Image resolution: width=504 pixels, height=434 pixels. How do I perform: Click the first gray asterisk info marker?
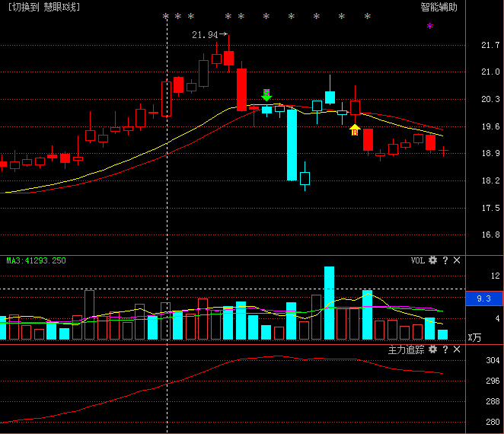(166, 17)
